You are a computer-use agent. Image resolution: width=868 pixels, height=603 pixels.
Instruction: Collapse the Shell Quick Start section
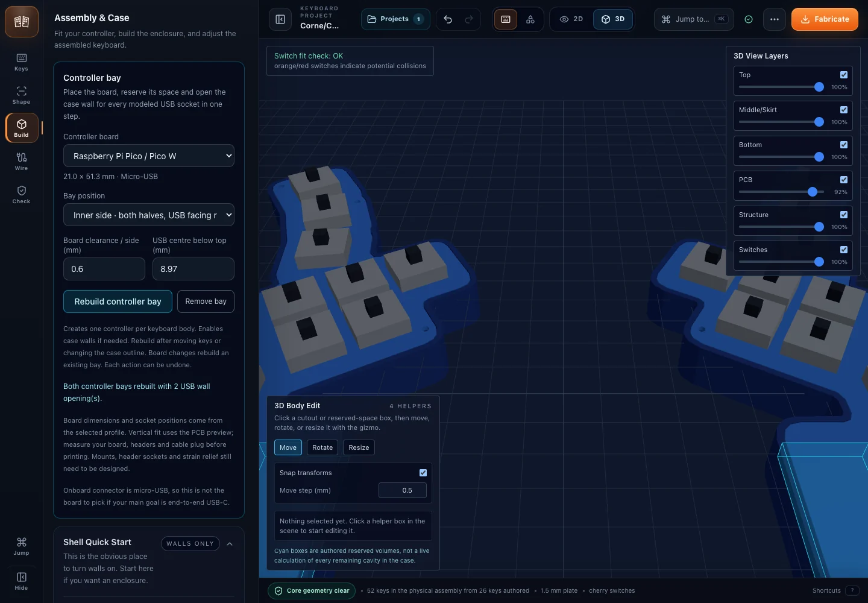pyautogui.click(x=230, y=544)
